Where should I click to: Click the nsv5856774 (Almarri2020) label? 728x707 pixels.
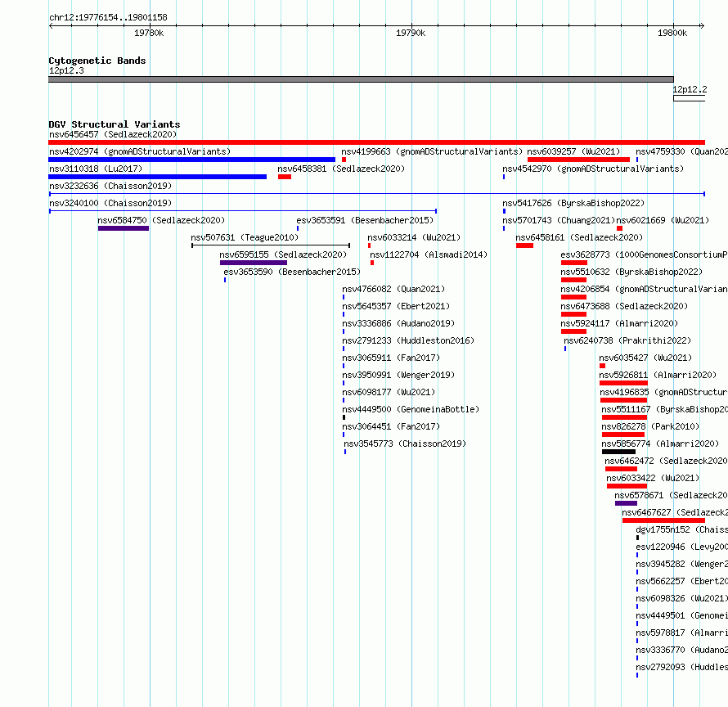click(x=660, y=444)
